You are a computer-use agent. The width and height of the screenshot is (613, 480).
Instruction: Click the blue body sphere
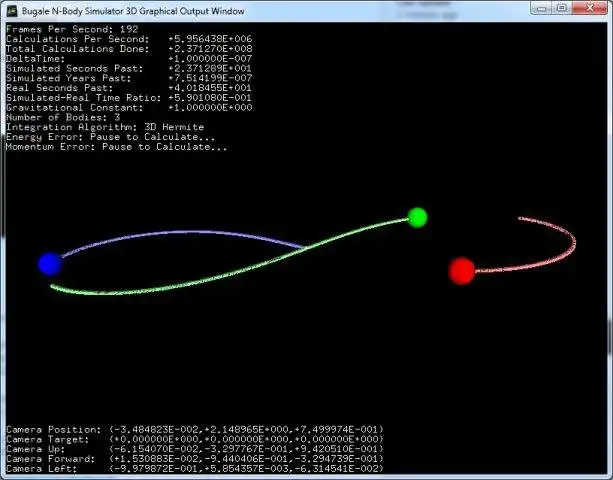click(x=50, y=264)
